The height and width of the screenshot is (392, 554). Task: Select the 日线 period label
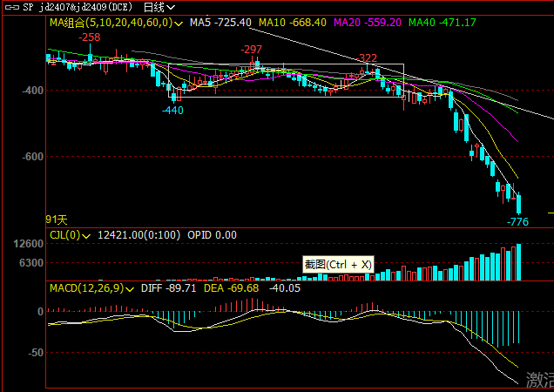click(153, 7)
